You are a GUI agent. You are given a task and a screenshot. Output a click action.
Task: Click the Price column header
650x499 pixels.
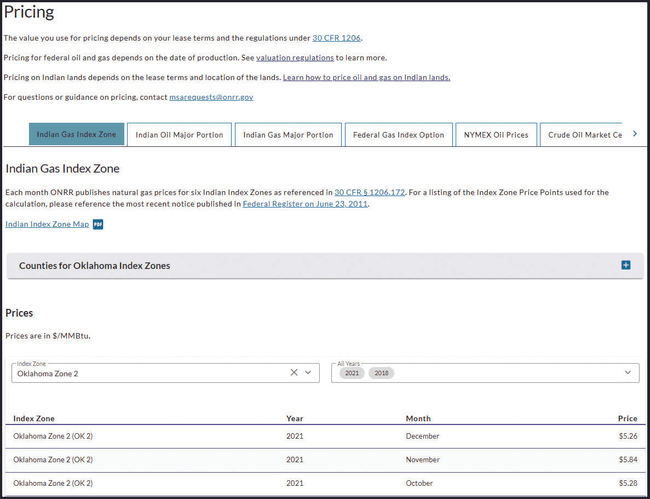click(x=627, y=418)
